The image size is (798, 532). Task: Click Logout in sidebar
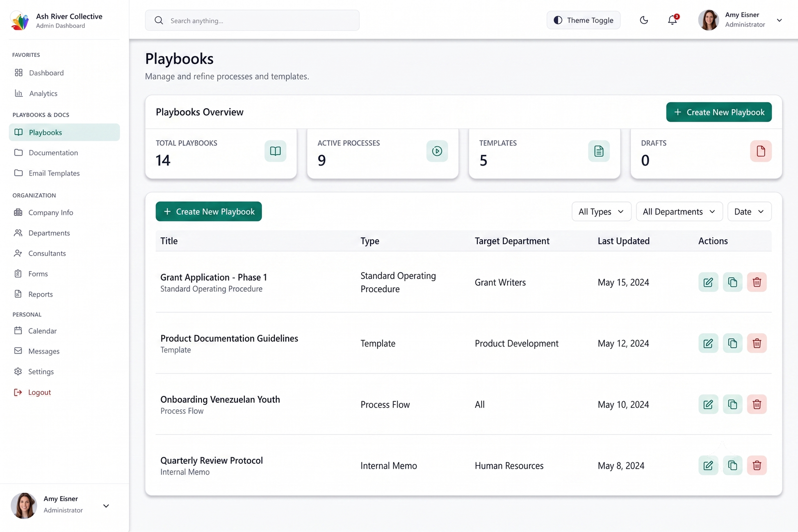tap(64, 392)
